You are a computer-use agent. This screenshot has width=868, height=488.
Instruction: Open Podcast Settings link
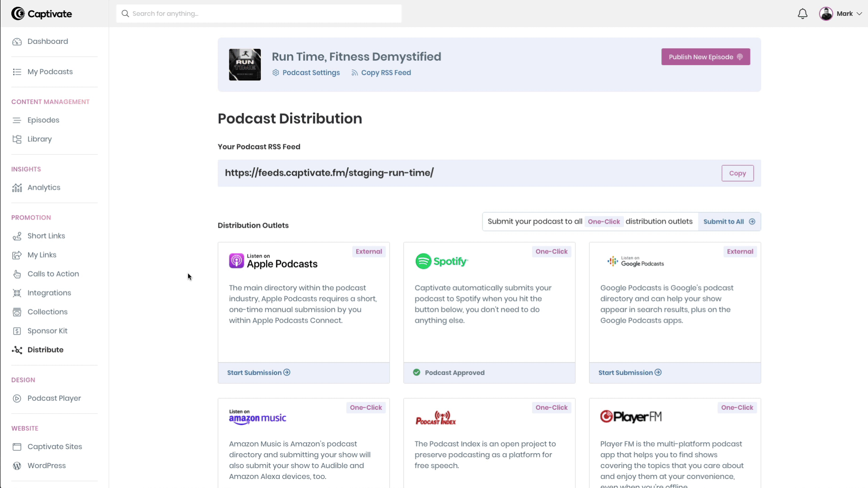coord(306,73)
